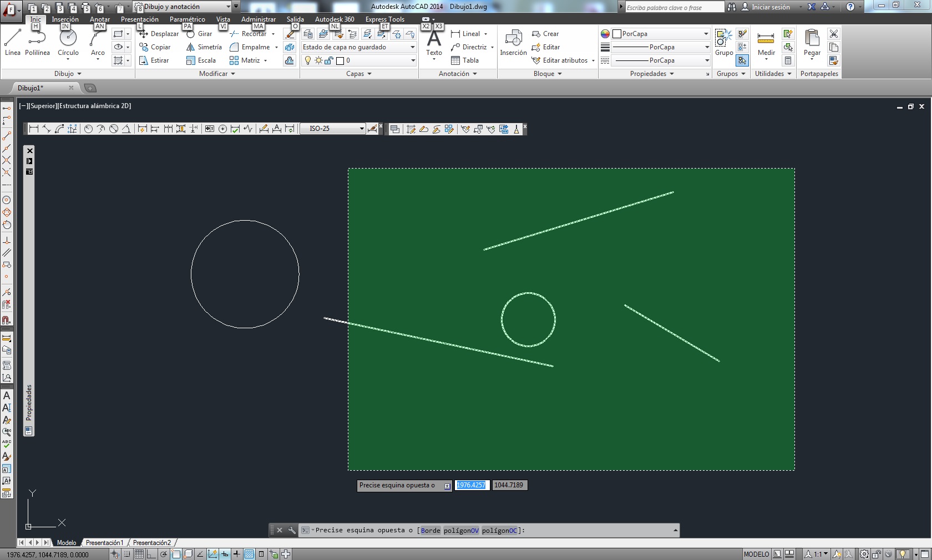Toggle dynamic input in status bar

(x=225, y=554)
